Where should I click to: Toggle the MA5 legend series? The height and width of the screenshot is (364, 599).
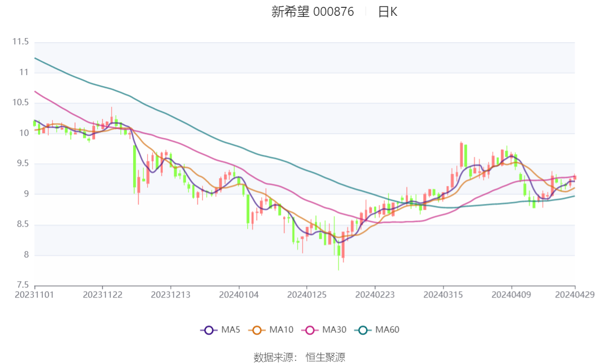(x=220, y=330)
